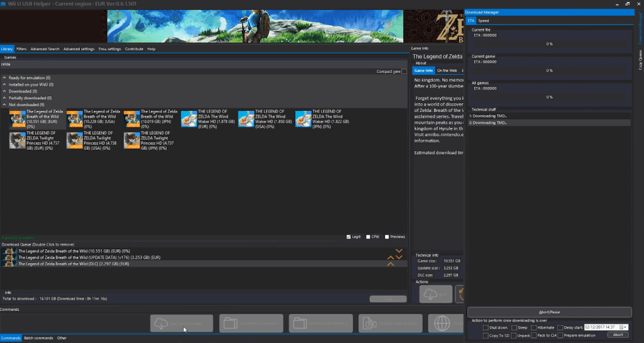Move DLC queue item up with arrow
This screenshot has width=644, height=343.
pyautogui.click(x=391, y=264)
